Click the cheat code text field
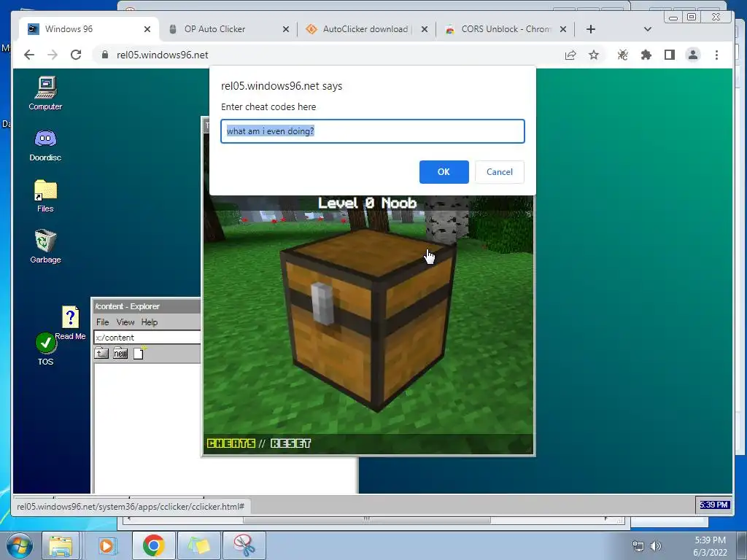 coord(373,131)
